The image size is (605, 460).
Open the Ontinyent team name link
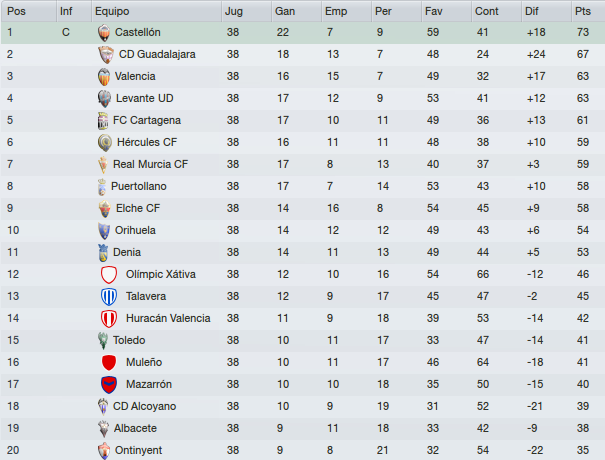pyautogui.click(x=138, y=450)
